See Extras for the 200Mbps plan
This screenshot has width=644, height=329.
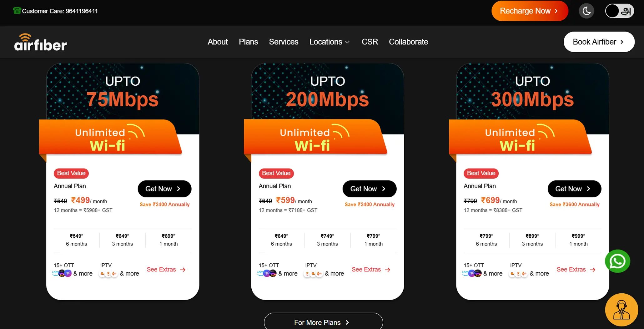click(371, 270)
